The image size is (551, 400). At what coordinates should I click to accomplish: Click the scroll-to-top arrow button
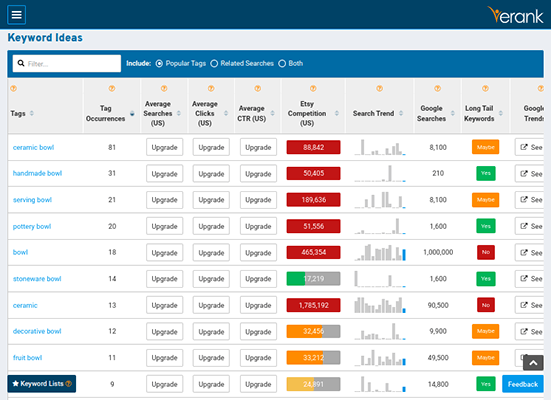click(533, 363)
